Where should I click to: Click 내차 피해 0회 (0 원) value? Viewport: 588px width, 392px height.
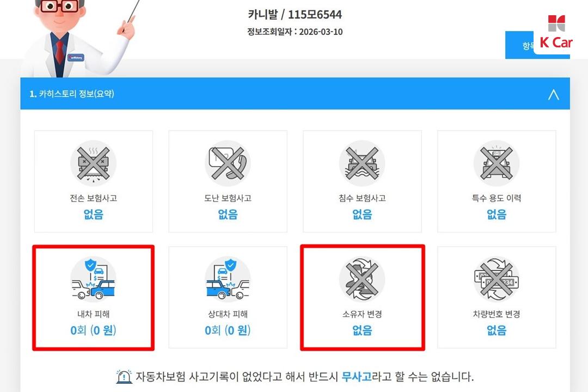click(x=94, y=330)
